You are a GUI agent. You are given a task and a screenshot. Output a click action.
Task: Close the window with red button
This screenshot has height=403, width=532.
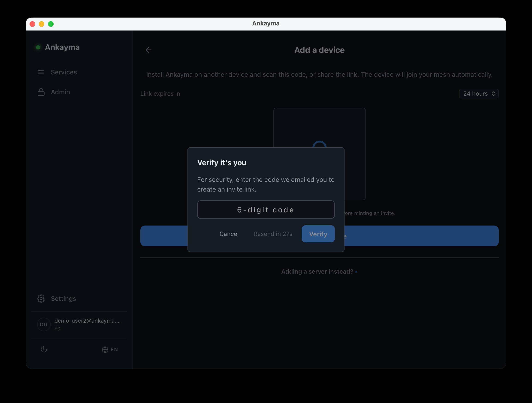pos(32,24)
